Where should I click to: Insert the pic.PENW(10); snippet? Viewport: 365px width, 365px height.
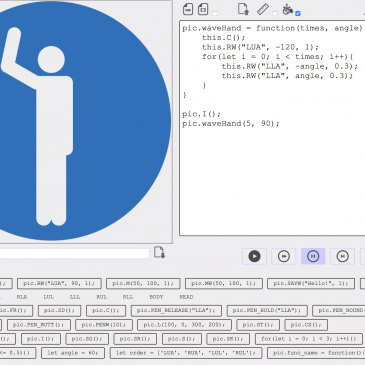(x=104, y=325)
